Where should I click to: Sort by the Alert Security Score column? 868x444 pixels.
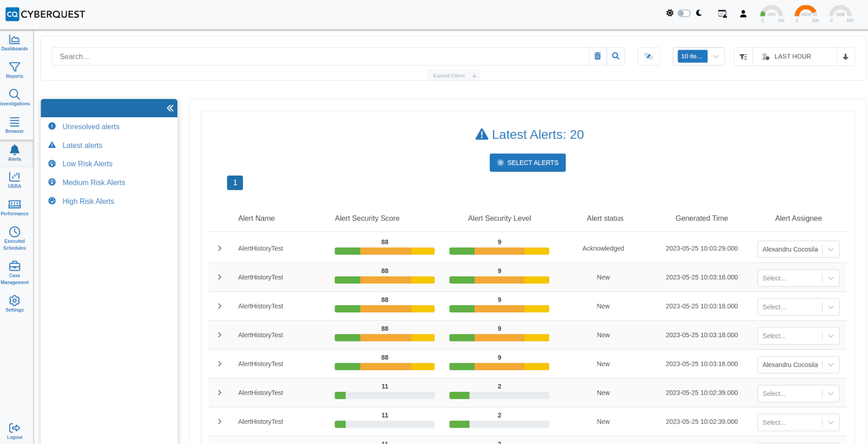click(367, 218)
